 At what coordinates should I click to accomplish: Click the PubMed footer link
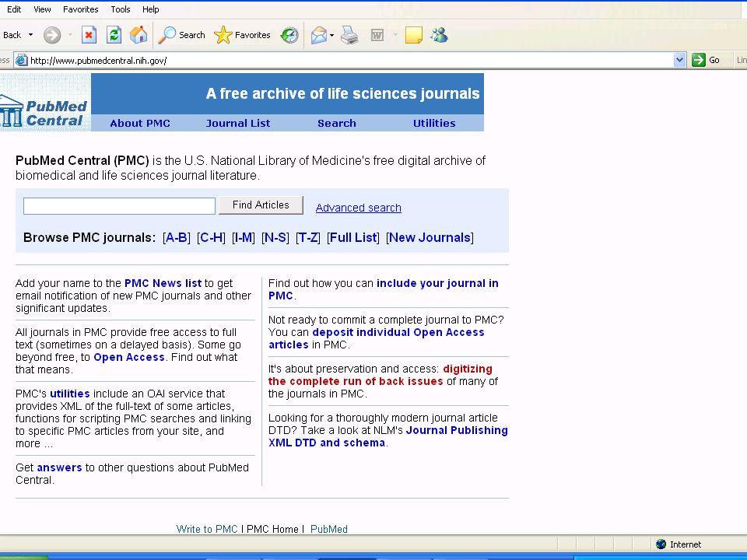pos(328,529)
